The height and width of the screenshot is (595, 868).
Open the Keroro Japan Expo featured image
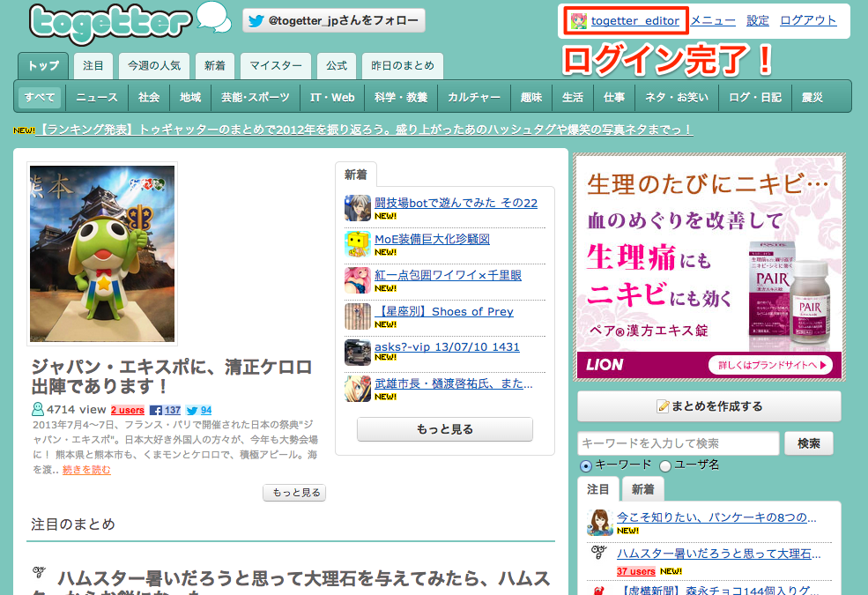[102, 254]
